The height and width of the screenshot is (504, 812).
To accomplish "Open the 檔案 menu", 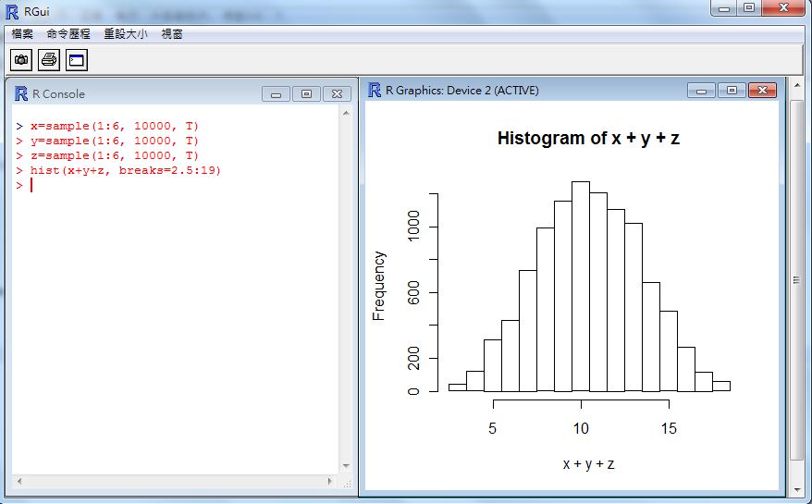I will pyautogui.click(x=22, y=33).
